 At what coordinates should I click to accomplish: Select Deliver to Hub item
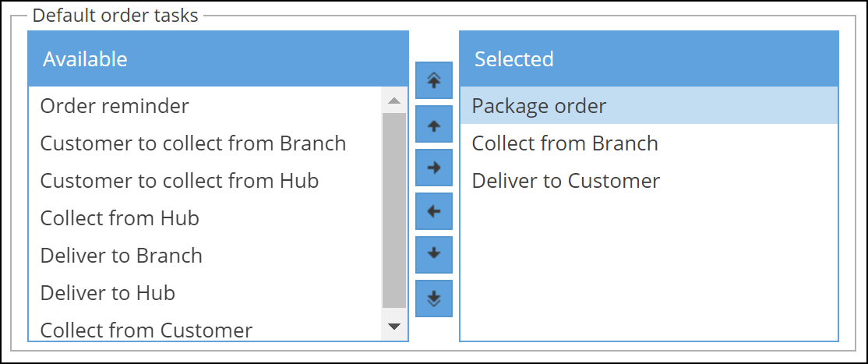coord(108,293)
